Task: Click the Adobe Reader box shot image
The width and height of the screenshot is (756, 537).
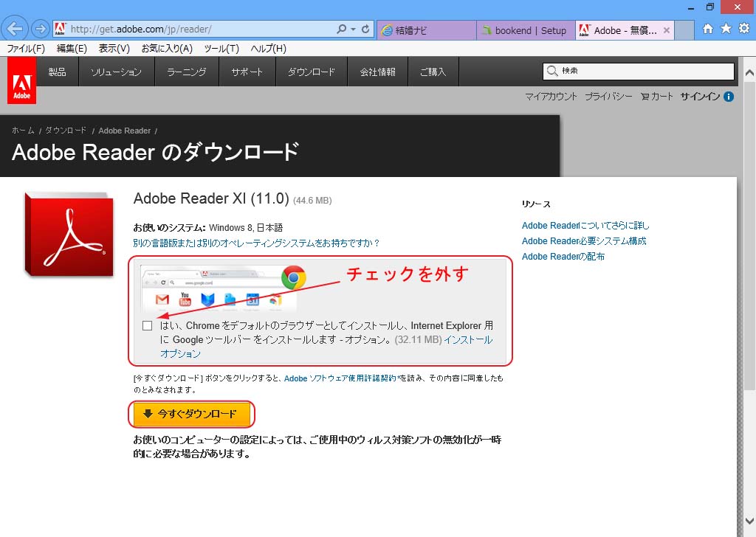Action: pos(69,235)
